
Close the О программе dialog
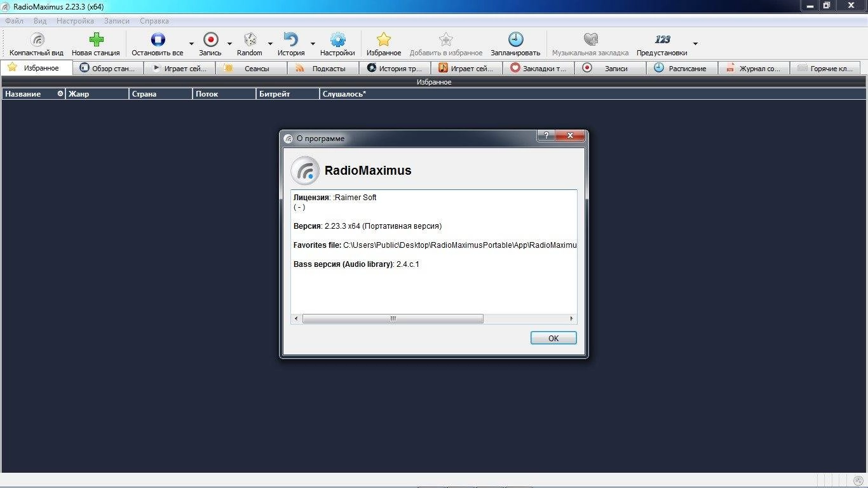click(570, 135)
